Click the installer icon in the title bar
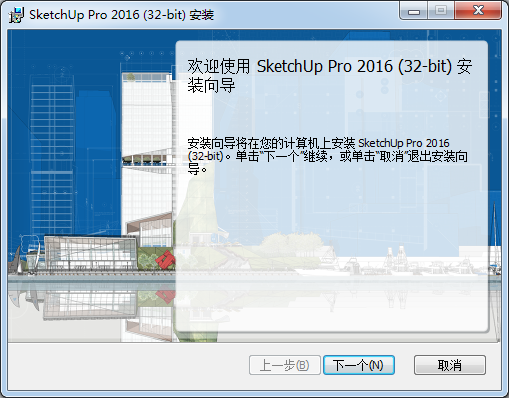The image size is (509, 398). point(16,15)
